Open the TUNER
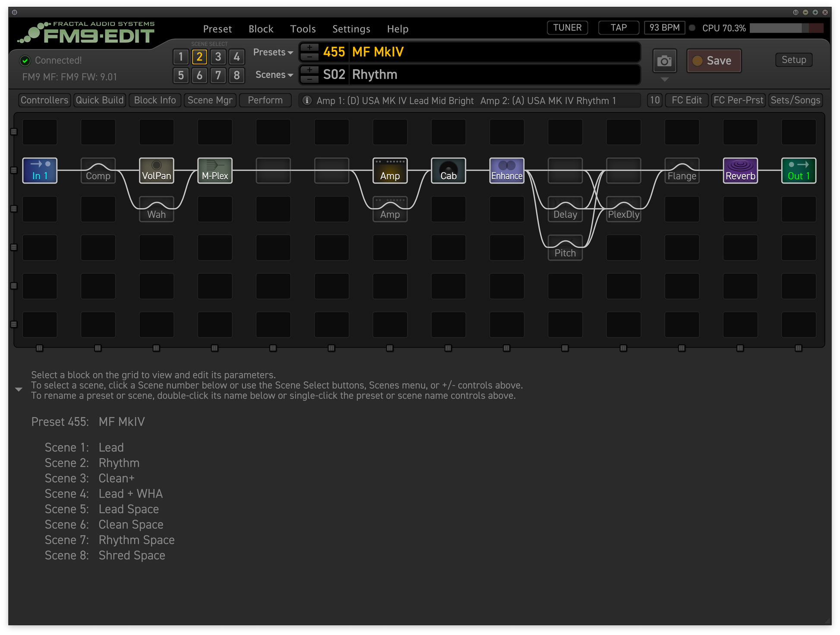The width and height of the screenshot is (840, 635). [567, 28]
